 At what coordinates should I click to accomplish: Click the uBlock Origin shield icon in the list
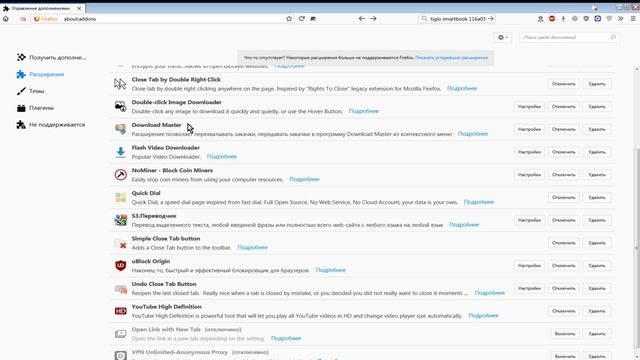point(120,266)
